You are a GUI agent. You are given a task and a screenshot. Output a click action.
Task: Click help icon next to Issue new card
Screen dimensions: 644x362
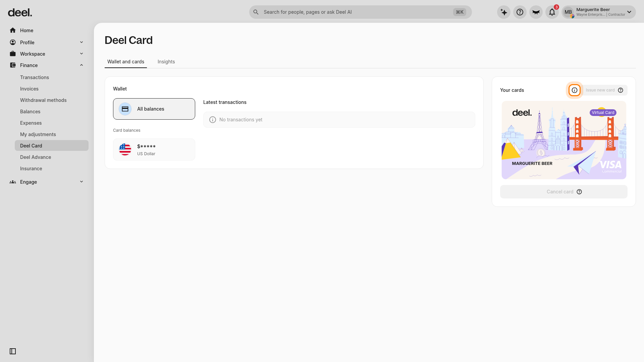click(621, 90)
